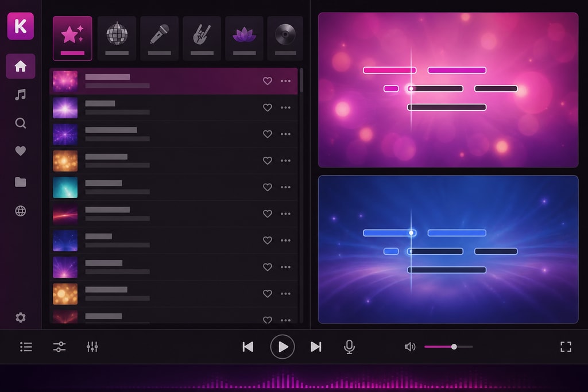Toggle the microphone in the player bar
This screenshot has height=392, width=588.
point(349,347)
